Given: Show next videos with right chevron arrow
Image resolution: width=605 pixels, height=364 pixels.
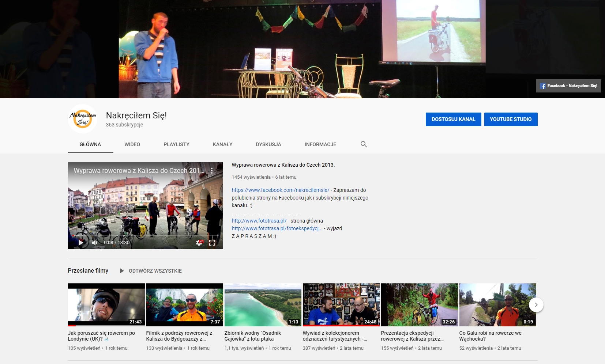Looking at the screenshot, I should click(536, 305).
